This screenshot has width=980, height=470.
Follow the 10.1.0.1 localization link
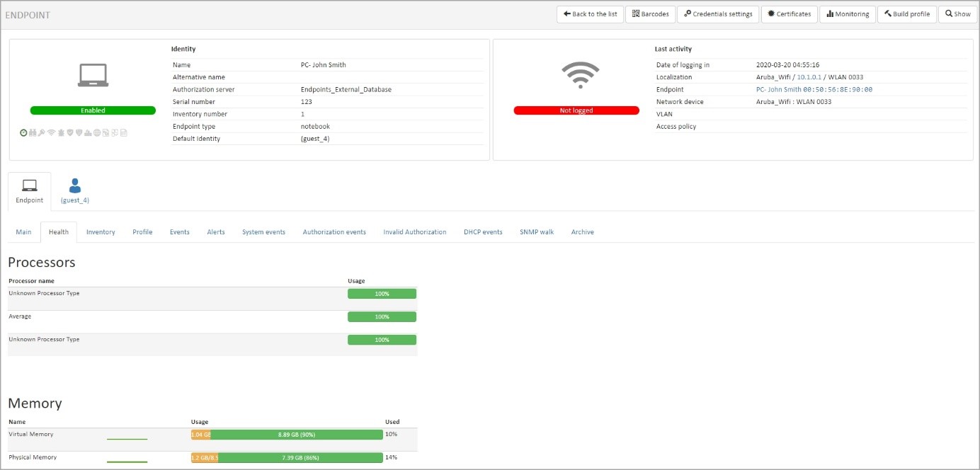click(x=809, y=77)
